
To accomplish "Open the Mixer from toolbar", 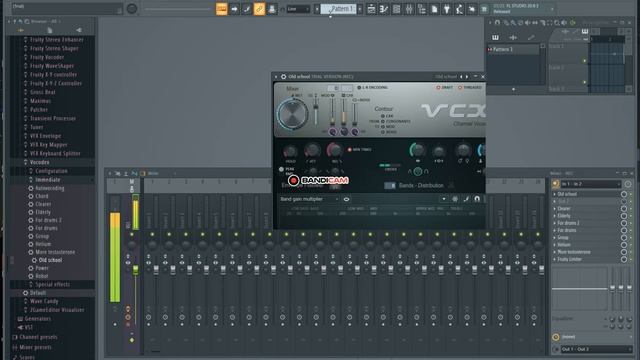I will click(409, 9).
